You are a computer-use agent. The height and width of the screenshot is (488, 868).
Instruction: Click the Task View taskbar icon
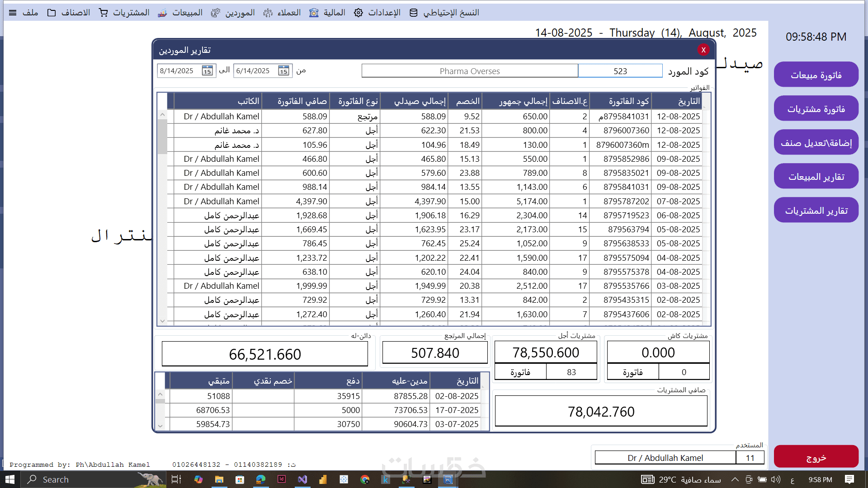[176, 479]
